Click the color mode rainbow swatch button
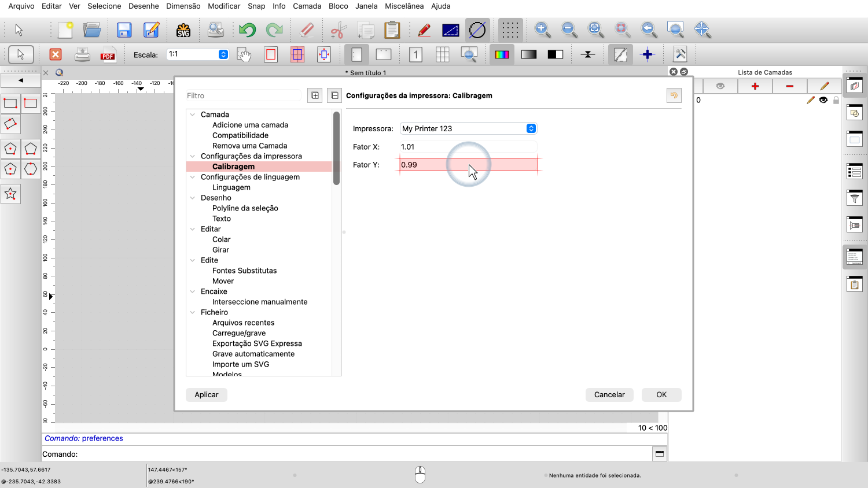The image size is (868, 488). pos(502,54)
